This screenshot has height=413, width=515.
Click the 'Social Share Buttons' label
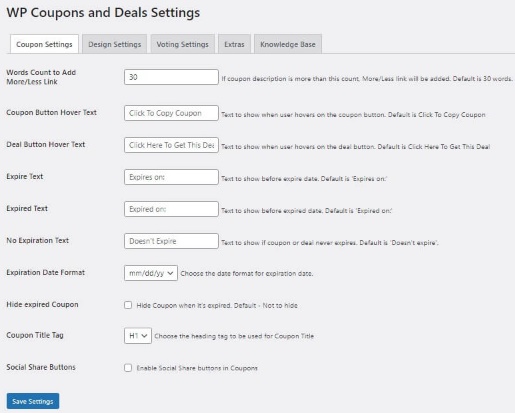(41, 367)
